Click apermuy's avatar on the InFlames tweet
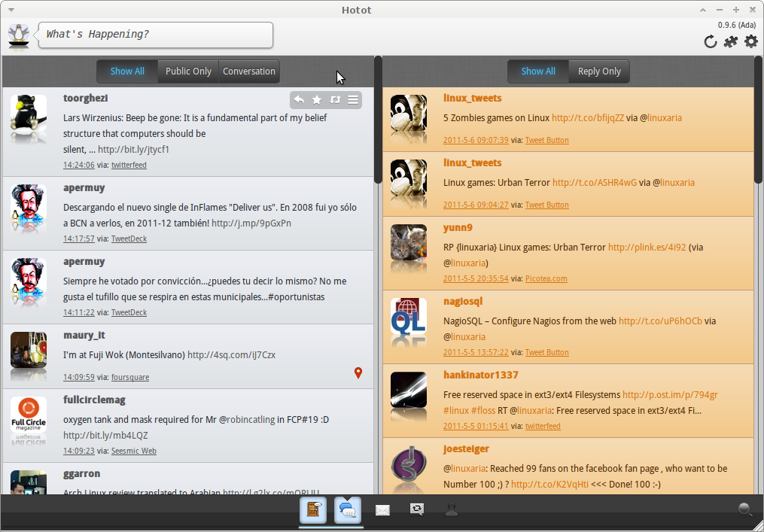 point(29,202)
